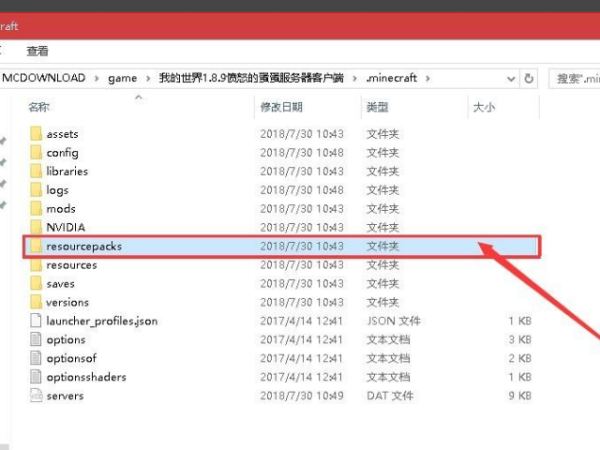This screenshot has width=600, height=450.
Task: Select the resourcepacks folder name
Action: point(84,246)
